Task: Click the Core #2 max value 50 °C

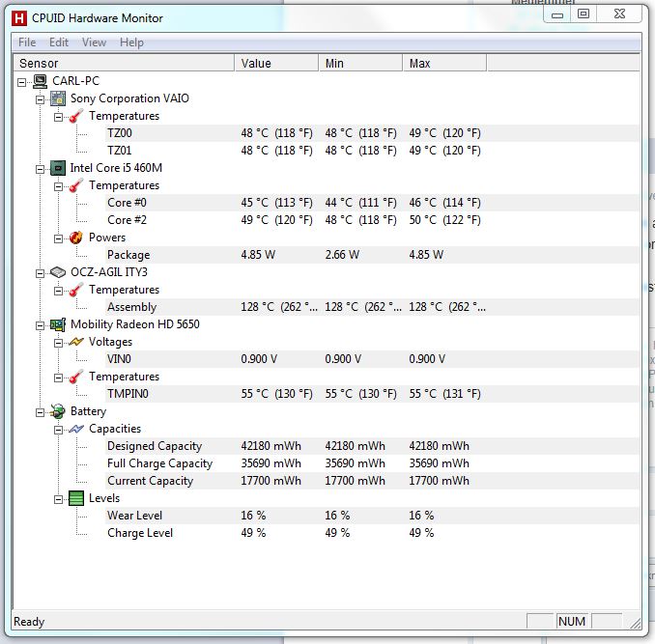Action: click(445, 220)
